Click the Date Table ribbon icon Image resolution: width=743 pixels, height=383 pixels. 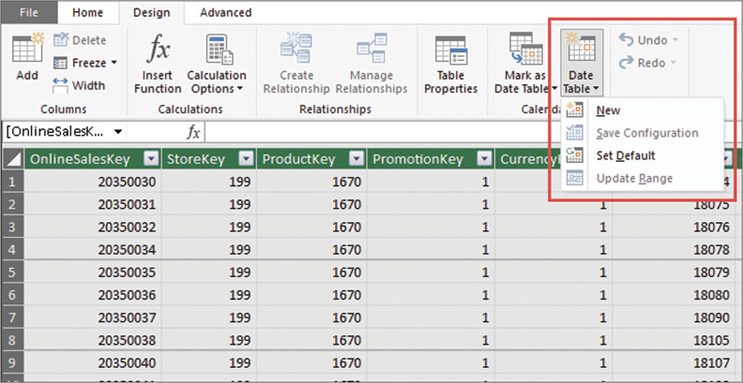(581, 47)
